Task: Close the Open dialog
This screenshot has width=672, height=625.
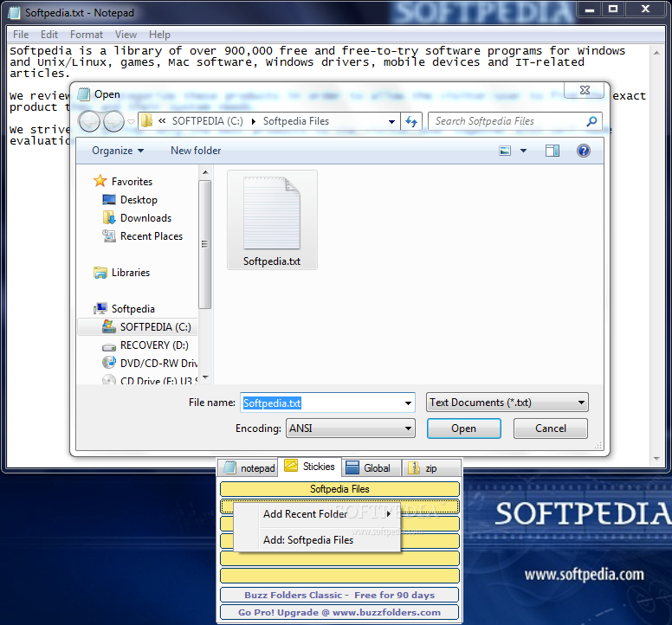Action: pyautogui.click(x=585, y=90)
